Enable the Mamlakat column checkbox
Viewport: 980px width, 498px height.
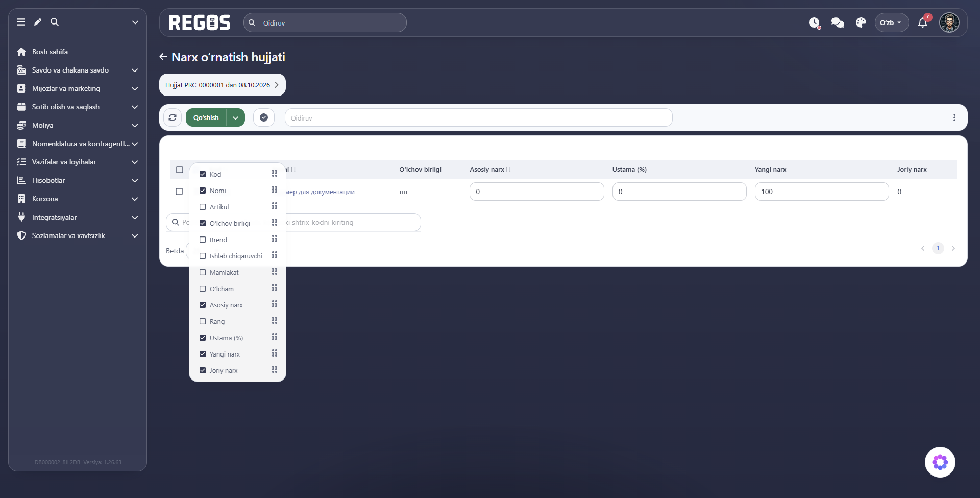(x=203, y=272)
